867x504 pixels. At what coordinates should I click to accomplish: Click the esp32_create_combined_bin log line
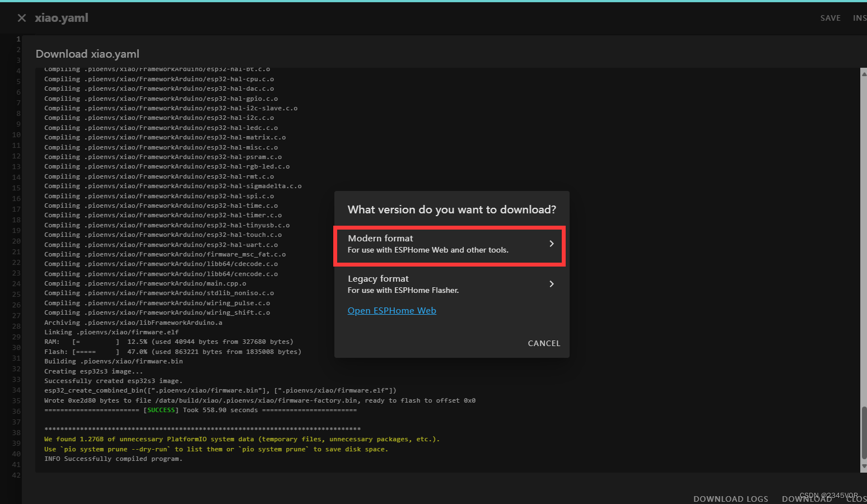point(220,391)
